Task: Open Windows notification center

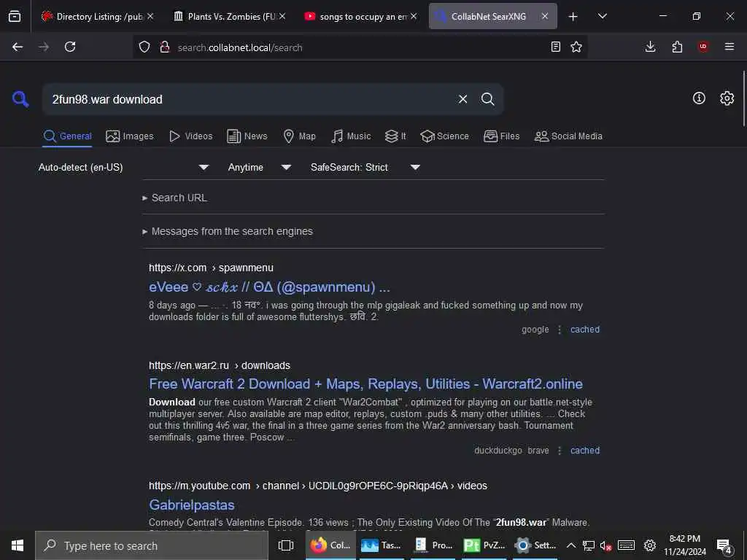Action: click(724, 545)
